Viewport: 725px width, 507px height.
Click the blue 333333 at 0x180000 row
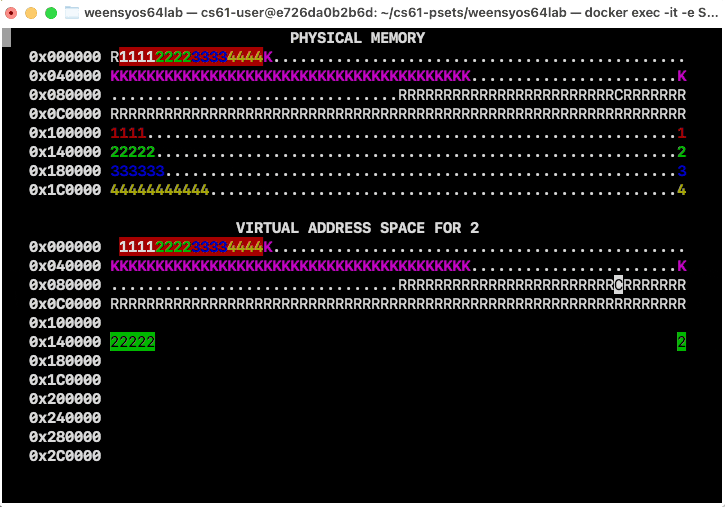click(x=137, y=171)
